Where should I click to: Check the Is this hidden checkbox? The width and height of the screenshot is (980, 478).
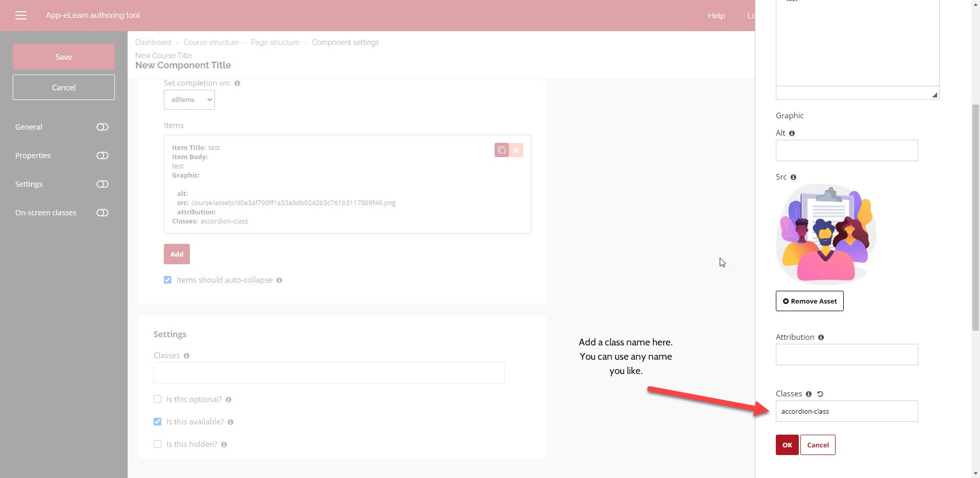pyautogui.click(x=158, y=444)
